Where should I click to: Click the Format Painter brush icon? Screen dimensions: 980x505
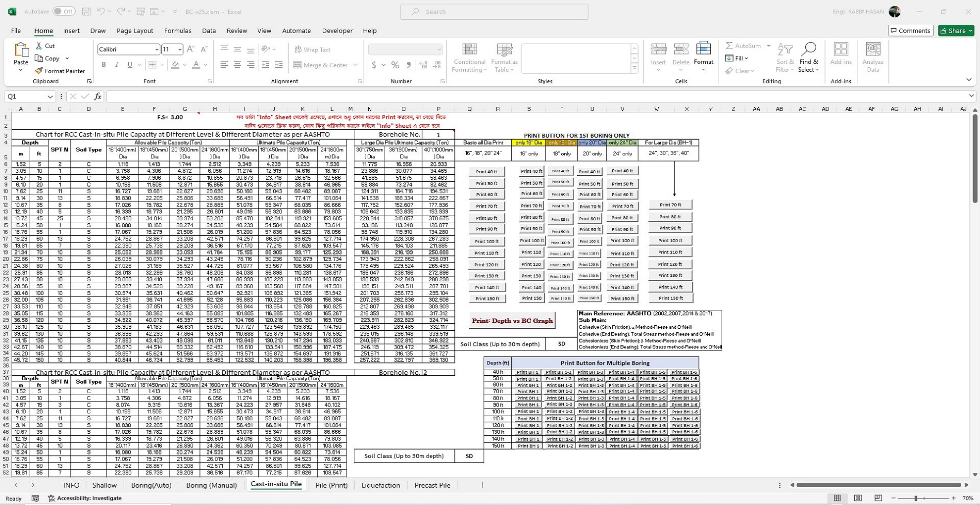click(x=39, y=71)
